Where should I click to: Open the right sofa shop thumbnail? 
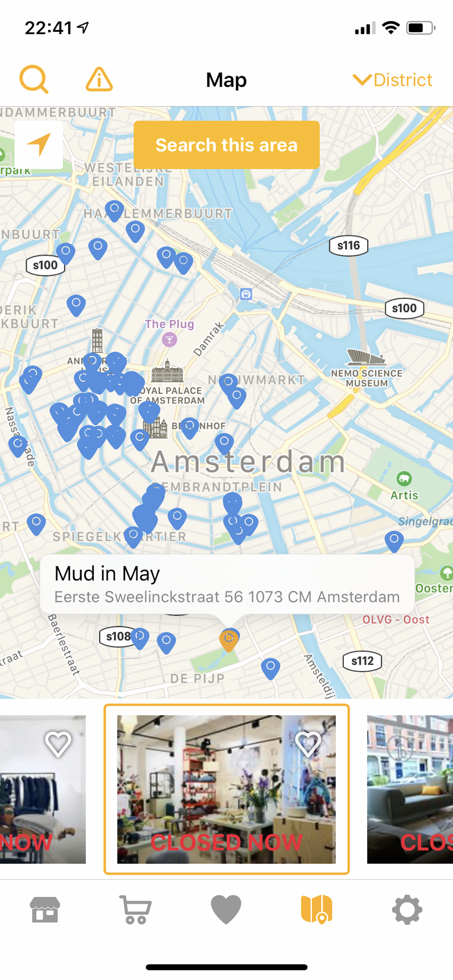(x=410, y=789)
